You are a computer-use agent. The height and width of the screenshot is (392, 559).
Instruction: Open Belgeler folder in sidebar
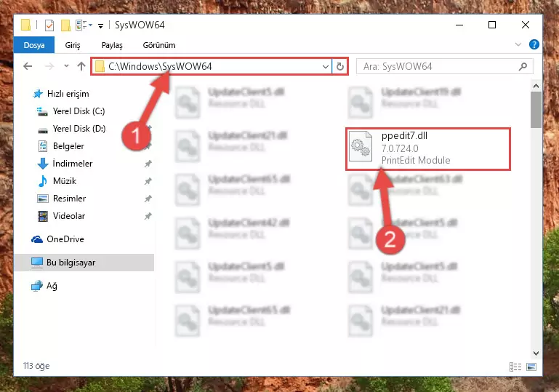tap(68, 146)
